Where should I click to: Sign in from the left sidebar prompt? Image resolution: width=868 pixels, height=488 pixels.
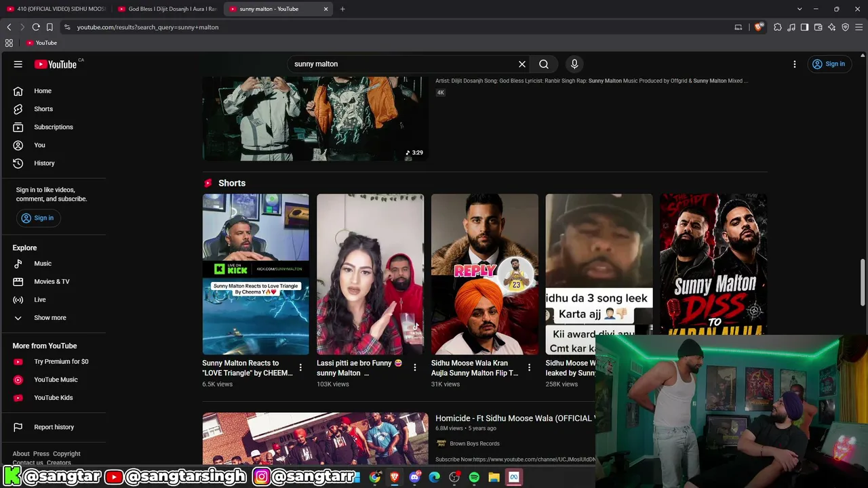pyautogui.click(x=37, y=218)
